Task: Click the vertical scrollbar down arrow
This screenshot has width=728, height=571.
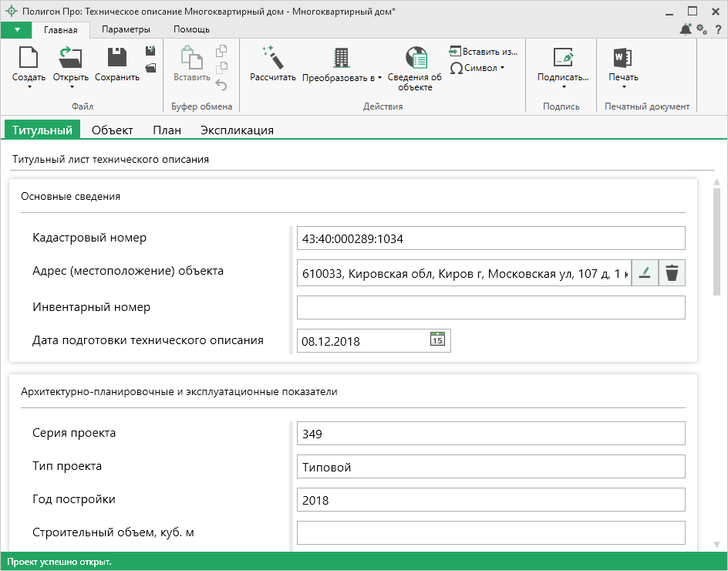Action: point(716,544)
